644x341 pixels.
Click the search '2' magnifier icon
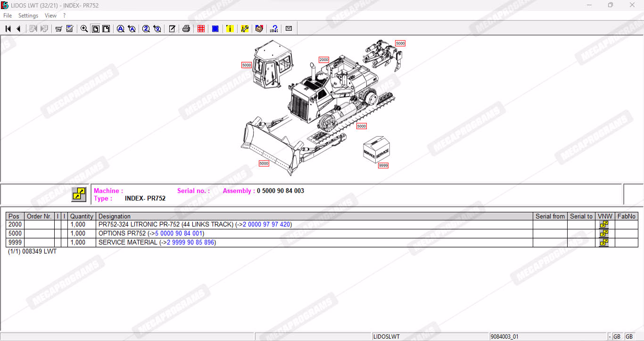point(146,29)
